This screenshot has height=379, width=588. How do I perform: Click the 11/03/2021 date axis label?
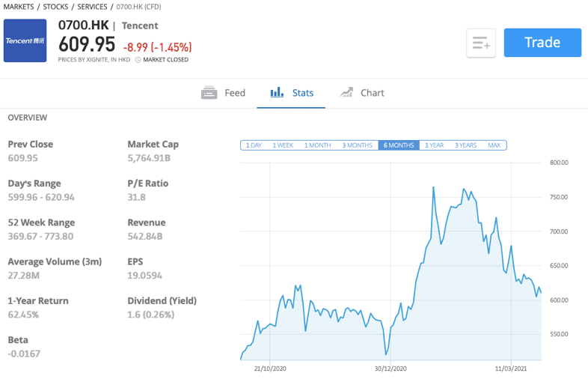(511, 369)
